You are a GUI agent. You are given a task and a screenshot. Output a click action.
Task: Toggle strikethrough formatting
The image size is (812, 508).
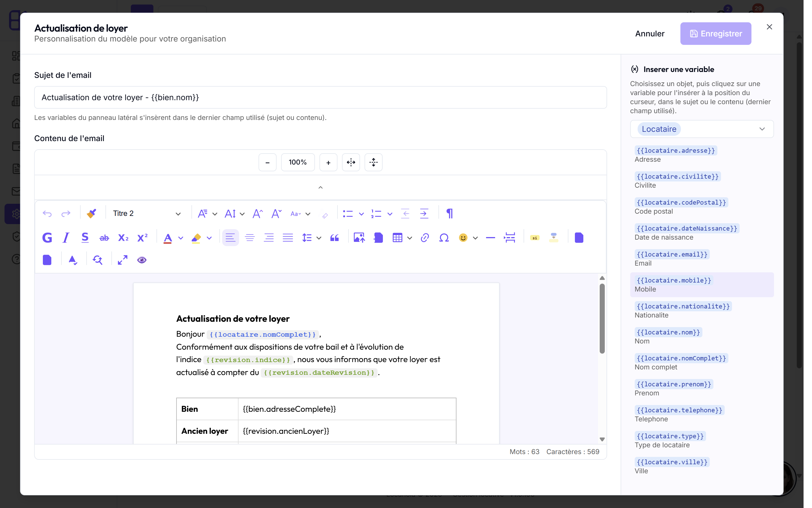click(x=104, y=238)
